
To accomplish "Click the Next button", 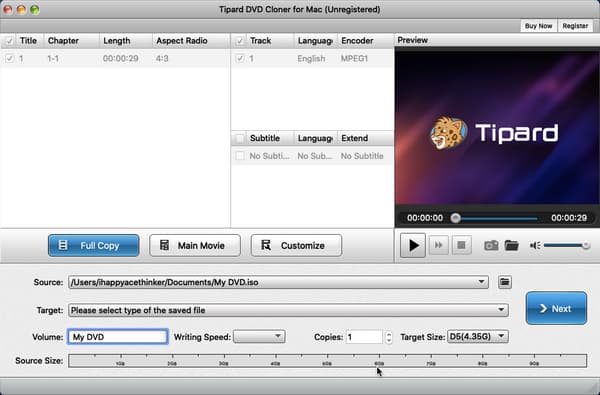I will point(556,308).
